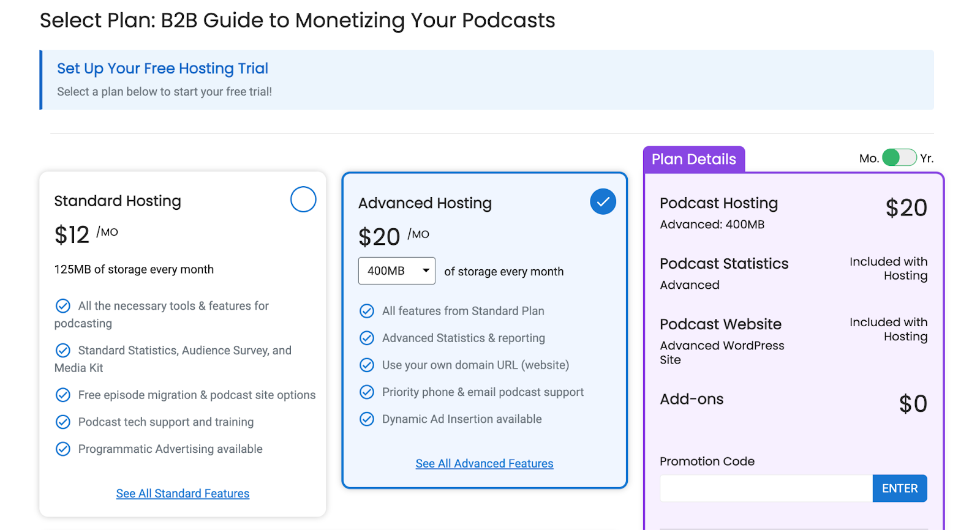Click checkmark icon beside Advanced Statistics & reporting

pos(367,338)
